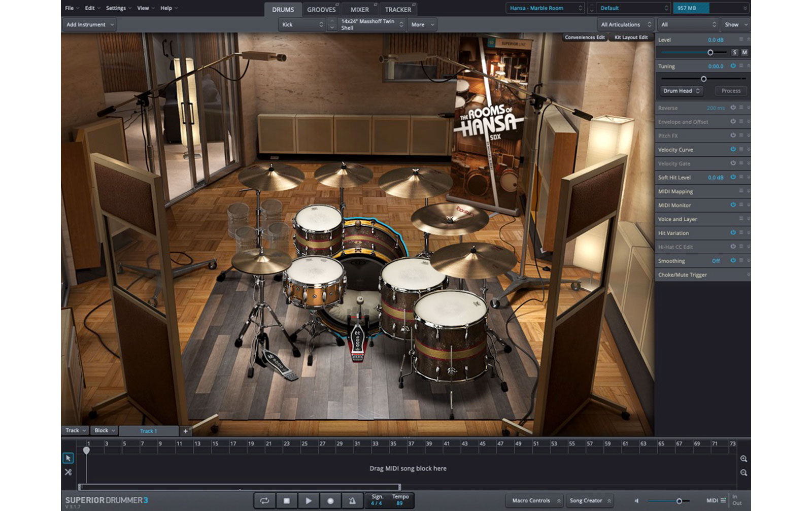Open the MIDI menu lines icon
This screenshot has width=812, height=511.
[723, 500]
